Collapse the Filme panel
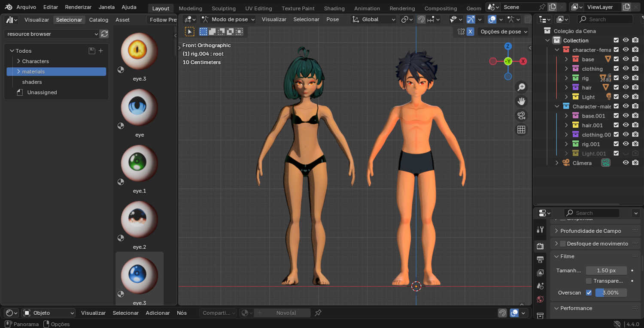Screen dimensions: 644x328 point(556,256)
